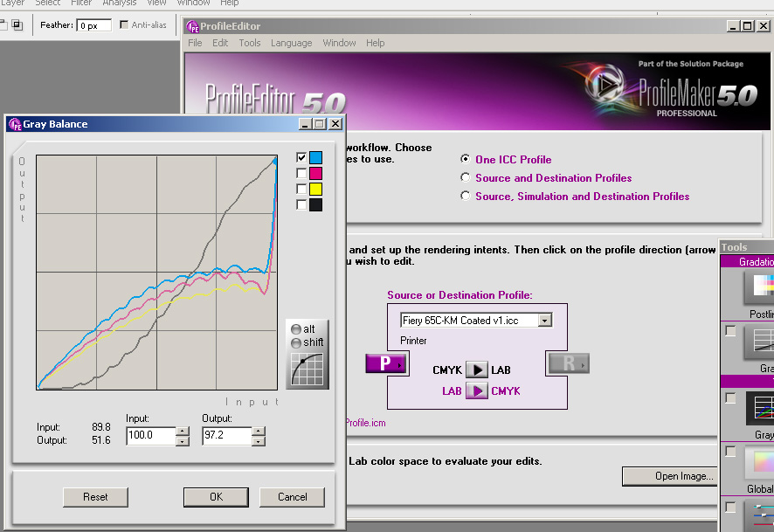The image size is (774, 532).
Task: Enable the magenta channel checkbox
Action: (301, 173)
